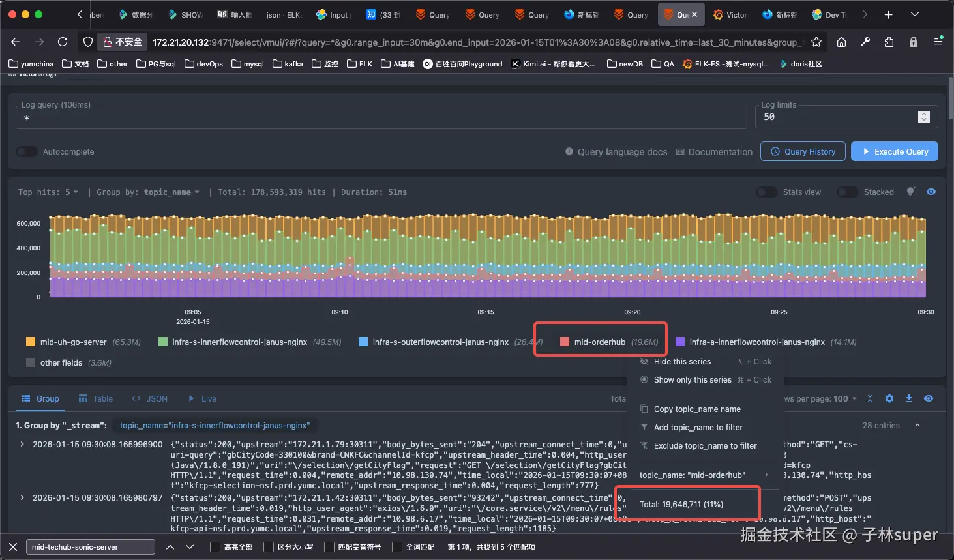The height and width of the screenshot is (560, 954).
Task: Click the collapse all groups icon
Action: [869, 398]
